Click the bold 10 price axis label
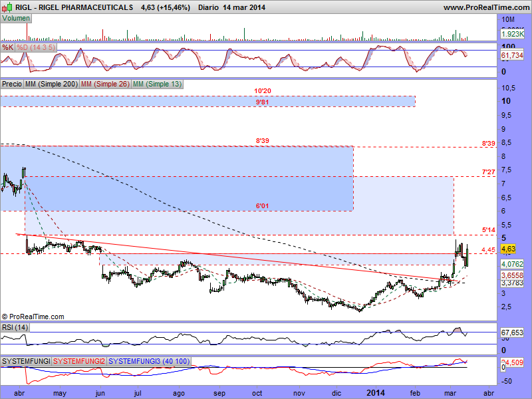Screen dimensions: 532x399 506,101
